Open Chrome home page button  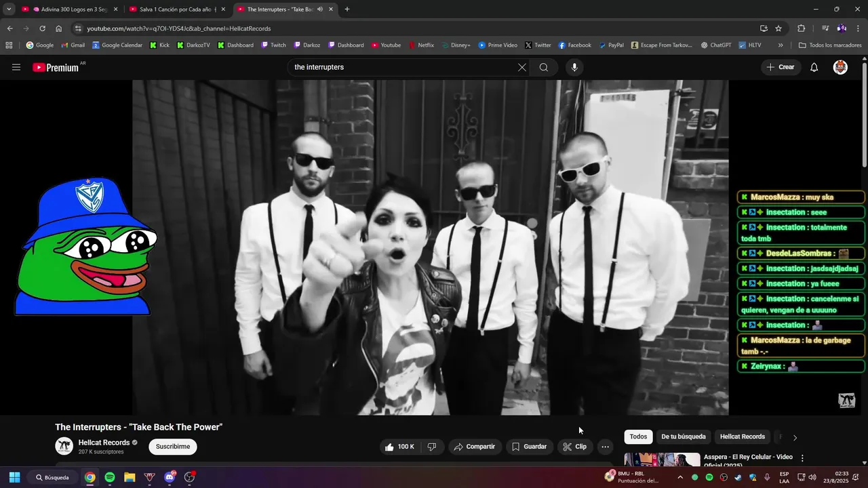[58, 28]
